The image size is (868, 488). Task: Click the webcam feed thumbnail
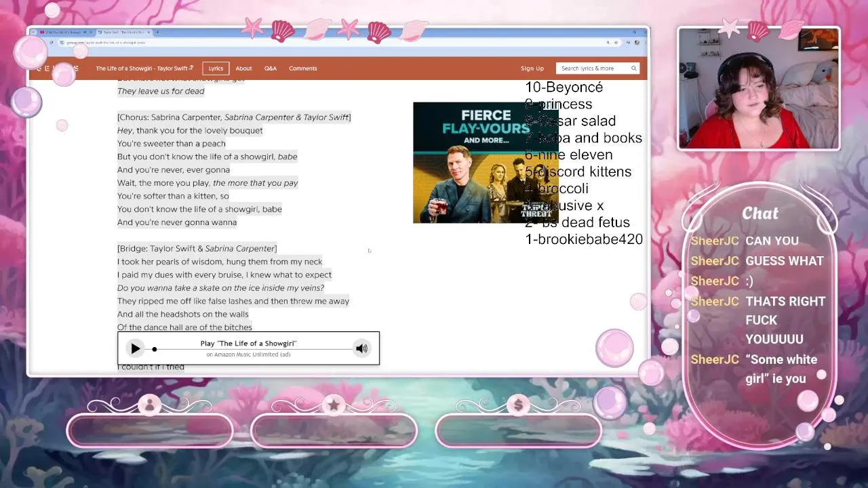coord(759,89)
